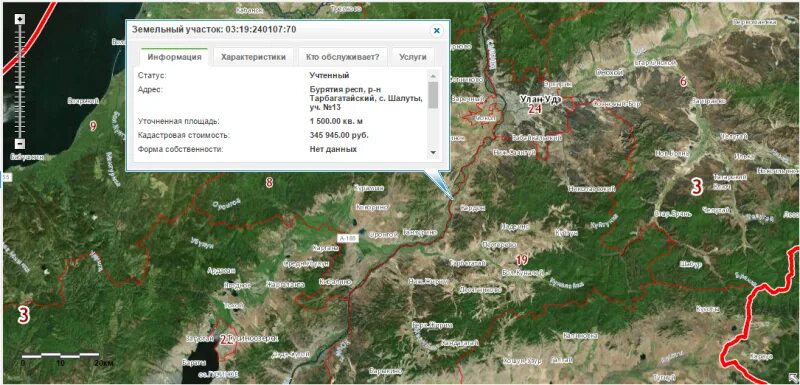Image resolution: width=800 pixels, height=385 pixels.
Task: Click the popup scrollbar up arrow
Action: 433,76
